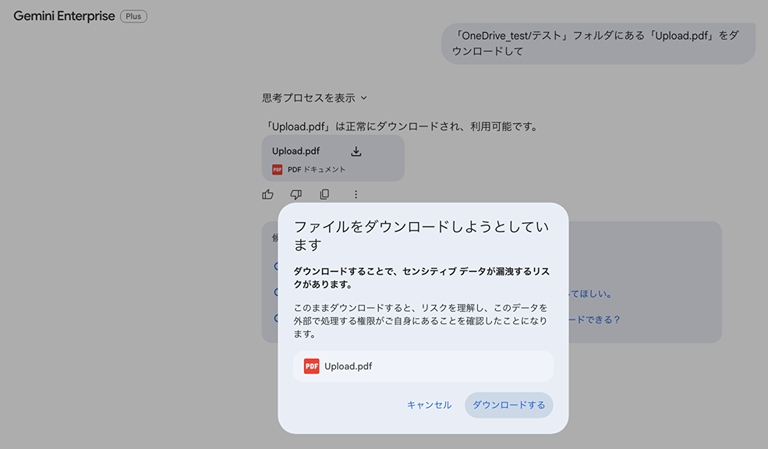Click the user prompt bubble about OneDrive_test
Image resolution: width=768 pixels, height=449 pixels.
pyautogui.click(x=598, y=43)
